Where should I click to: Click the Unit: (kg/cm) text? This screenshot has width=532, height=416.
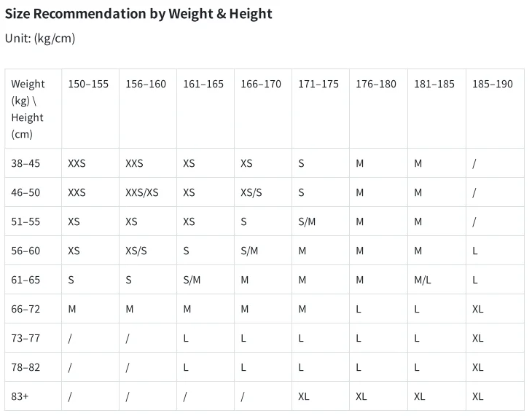tap(40, 38)
